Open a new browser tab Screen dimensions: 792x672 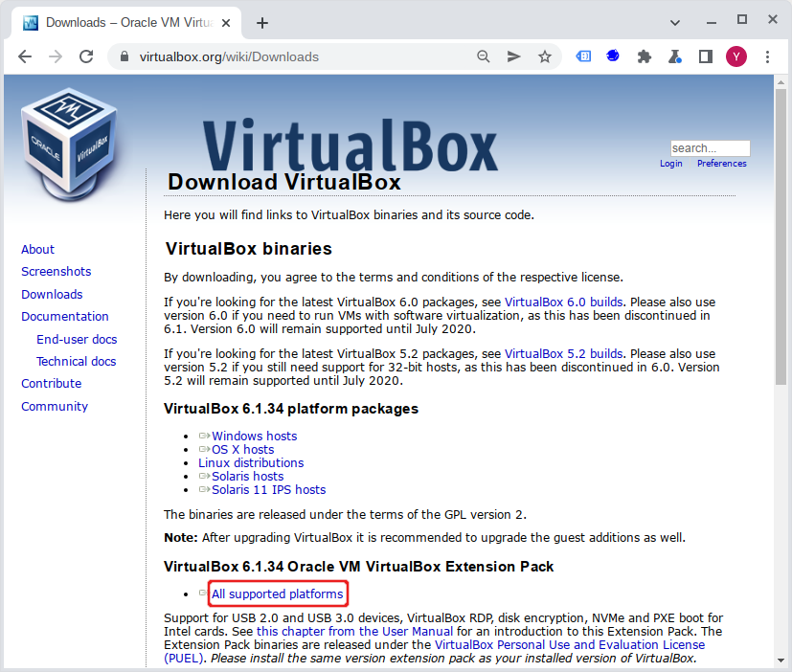(x=262, y=23)
